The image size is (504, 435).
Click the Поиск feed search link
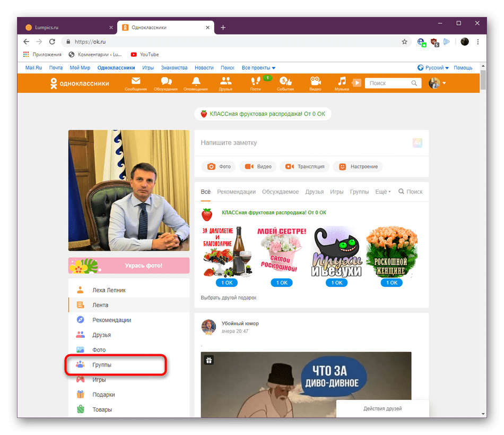pos(411,191)
